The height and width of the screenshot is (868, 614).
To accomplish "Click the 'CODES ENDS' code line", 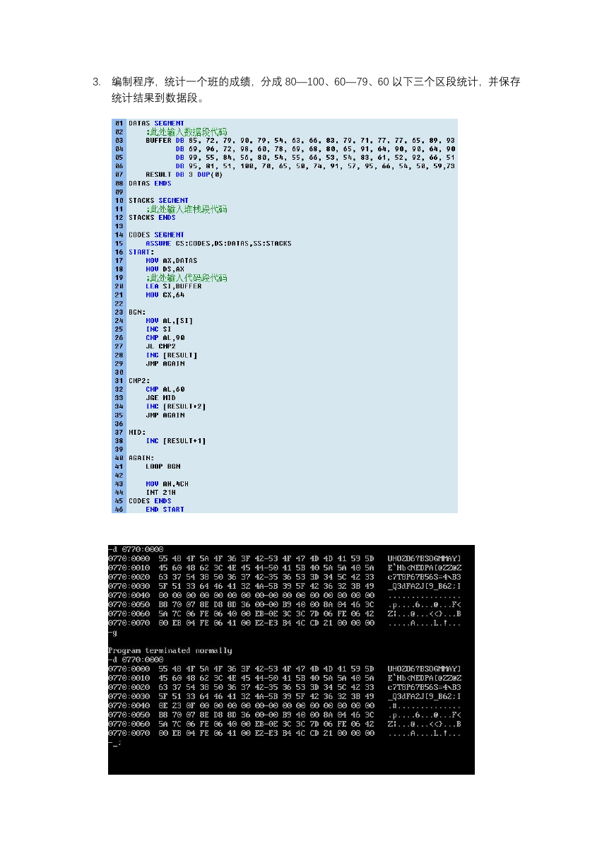I will 150,501.
